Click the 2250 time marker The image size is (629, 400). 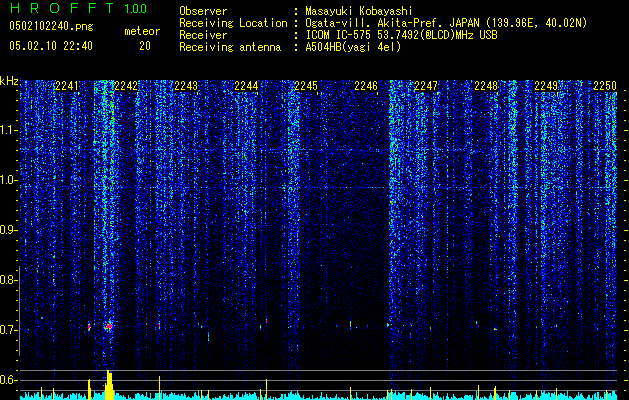pos(605,86)
